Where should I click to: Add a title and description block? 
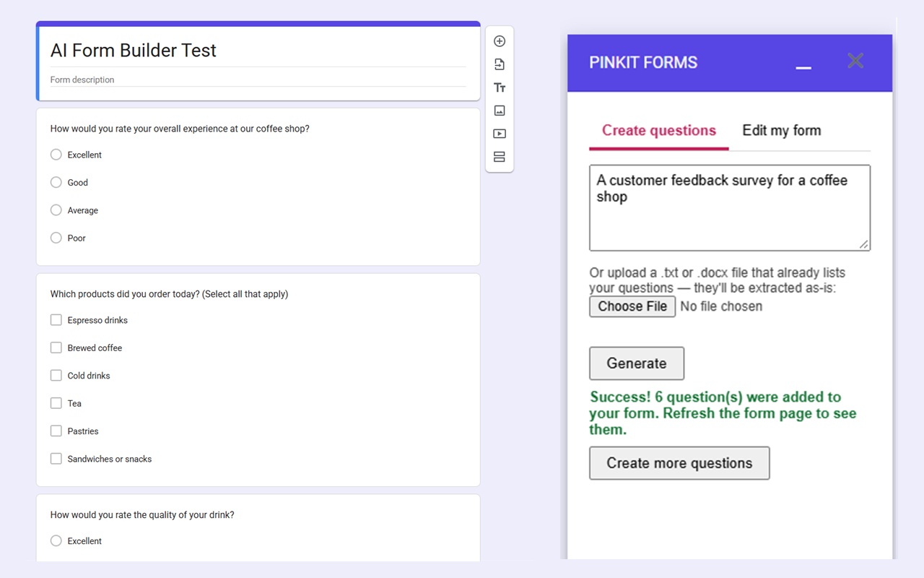point(500,87)
